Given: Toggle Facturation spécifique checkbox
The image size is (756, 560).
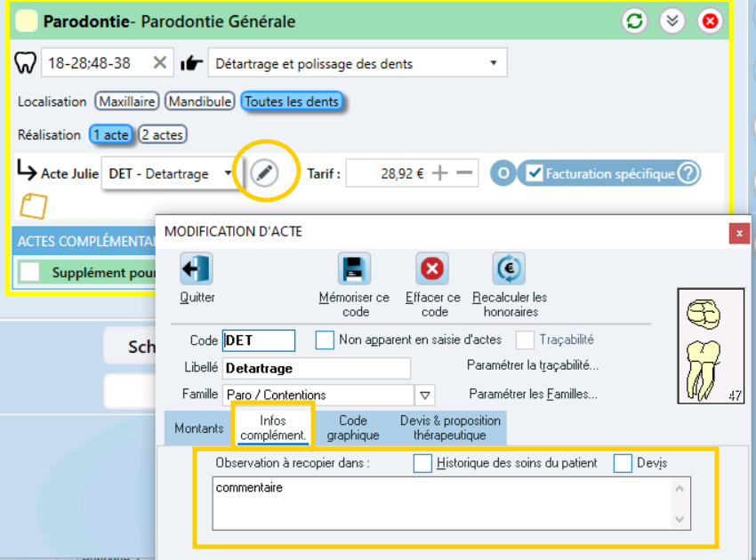Looking at the screenshot, I should pyautogui.click(x=535, y=173).
